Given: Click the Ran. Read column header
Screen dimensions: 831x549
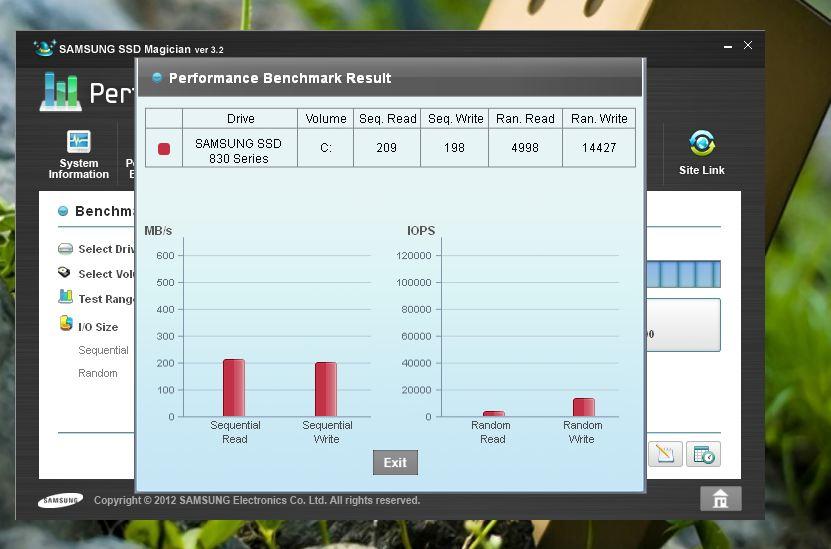Looking at the screenshot, I should (x=525, y=119).
